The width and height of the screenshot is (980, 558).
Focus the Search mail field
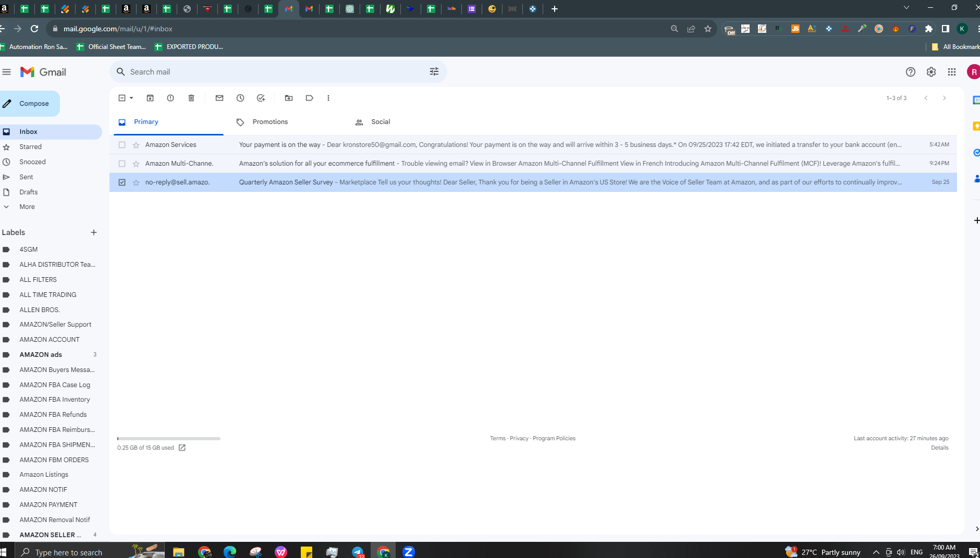(278, 72)
